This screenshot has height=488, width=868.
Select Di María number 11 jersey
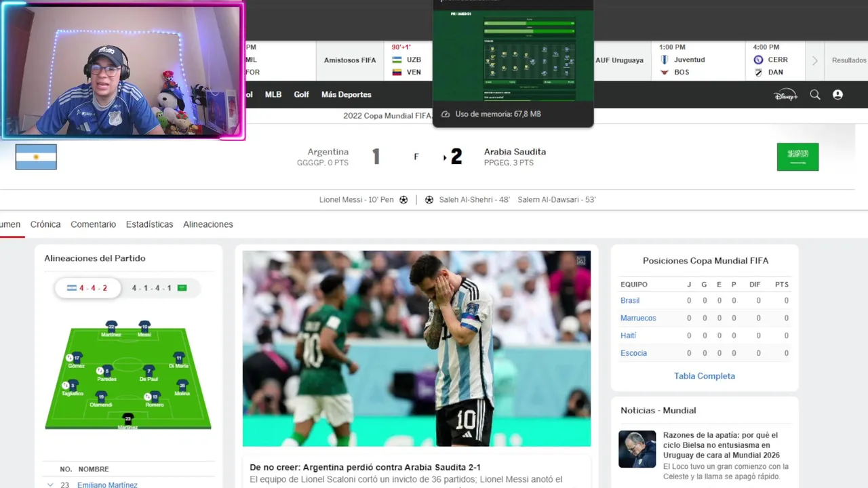(x=178, y=357)
